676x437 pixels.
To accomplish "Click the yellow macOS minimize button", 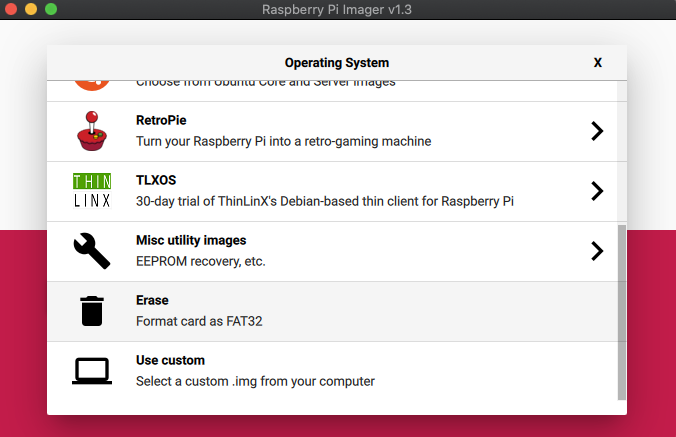I will [31, 9].
